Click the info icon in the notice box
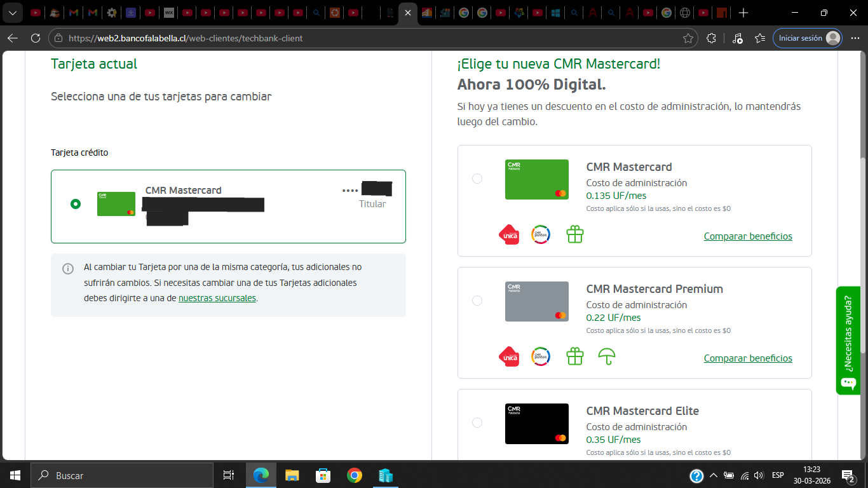Image resolution: width=868 pixels, height=488 pixels. [68, 269]
